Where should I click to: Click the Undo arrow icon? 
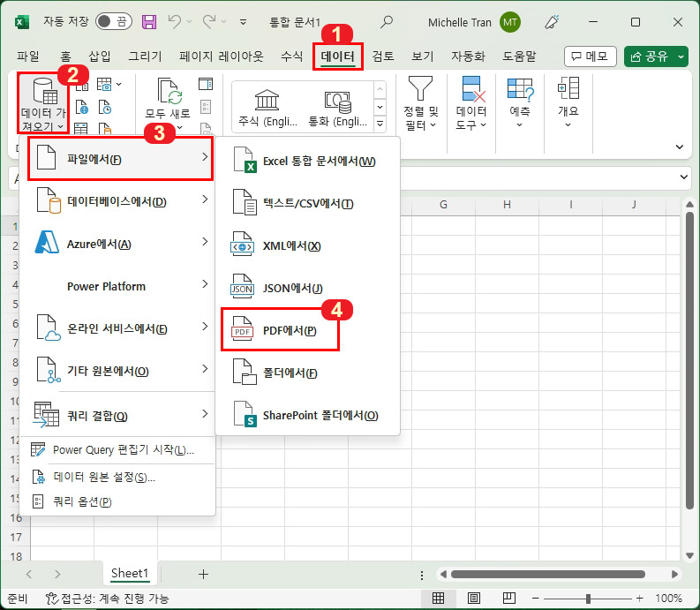[x=175, y=21]
